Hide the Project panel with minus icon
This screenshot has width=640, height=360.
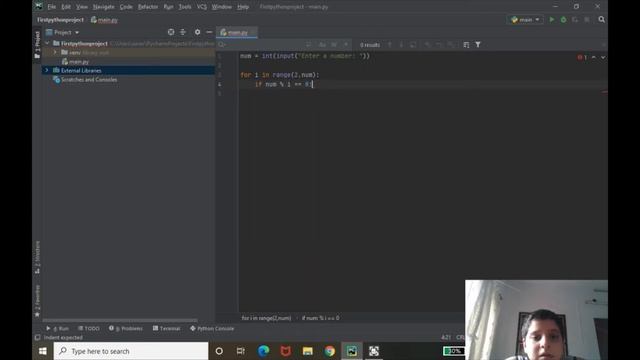[x=209, y=32]
